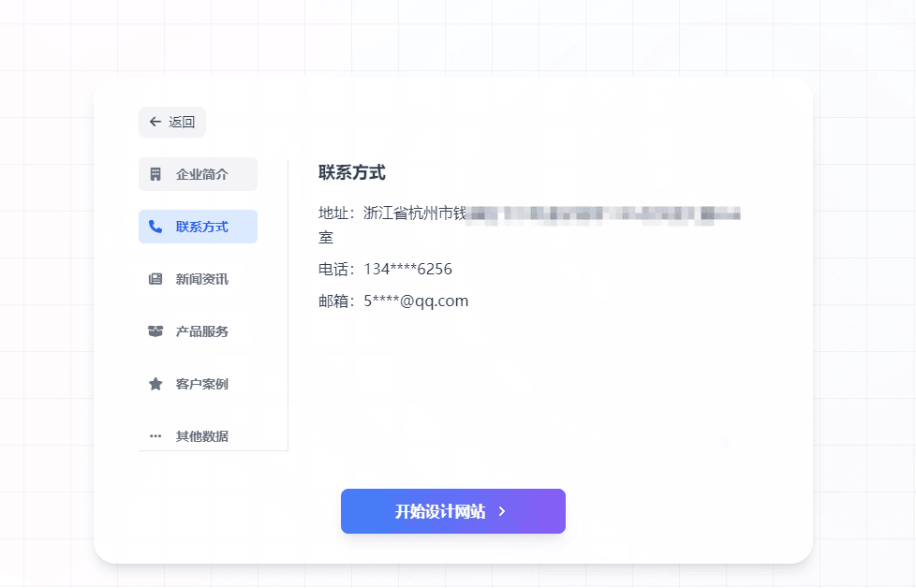Click the 开始设计网站 button
Viewport: 916px width, 588px height.
441,511
